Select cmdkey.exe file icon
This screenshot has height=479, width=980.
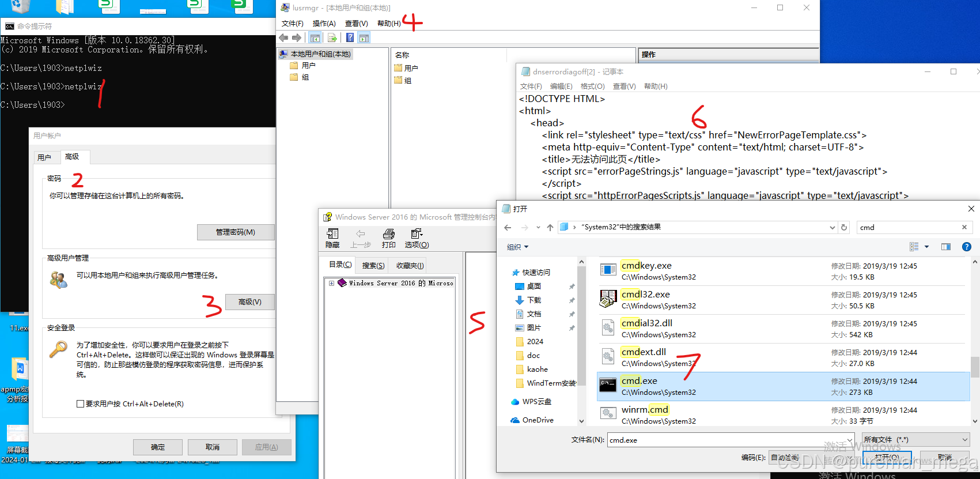point(608,270)
